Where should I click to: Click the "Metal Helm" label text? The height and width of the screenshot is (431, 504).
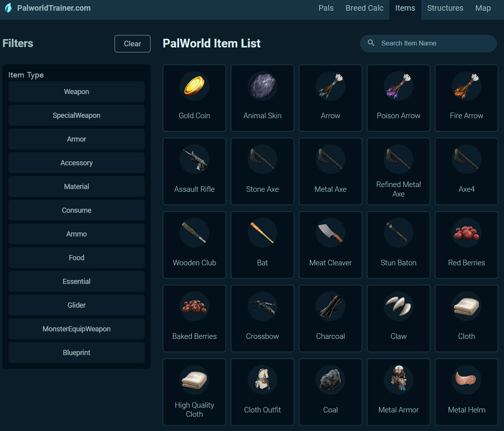click(466, 410)
